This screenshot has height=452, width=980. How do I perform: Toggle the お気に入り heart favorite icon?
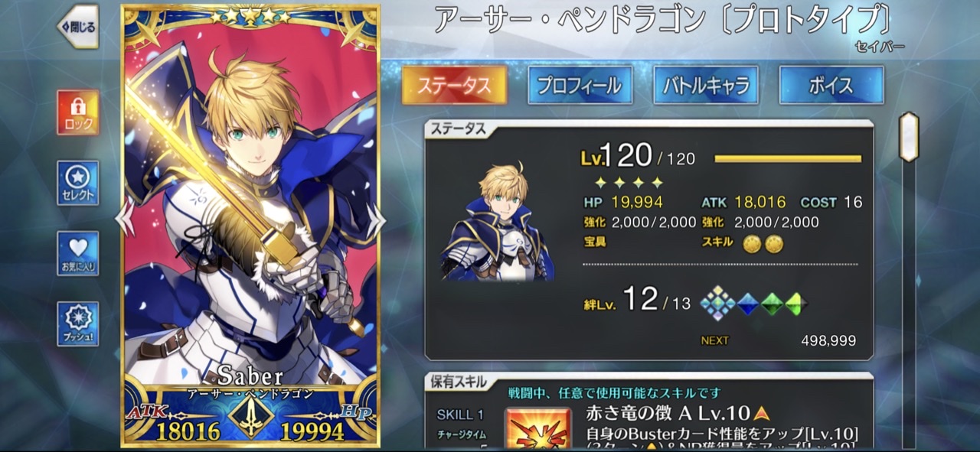78,254
